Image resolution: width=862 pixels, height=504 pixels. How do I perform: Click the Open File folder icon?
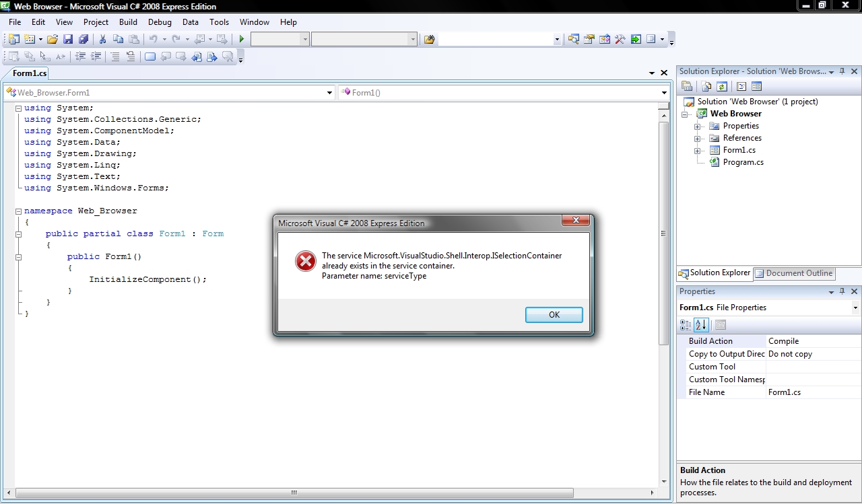coord(53,40)
